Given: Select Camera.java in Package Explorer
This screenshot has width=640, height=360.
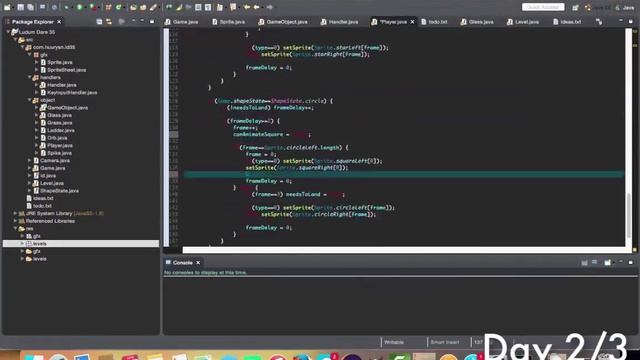Looking at the screenshot, I should tap(55, 160).
